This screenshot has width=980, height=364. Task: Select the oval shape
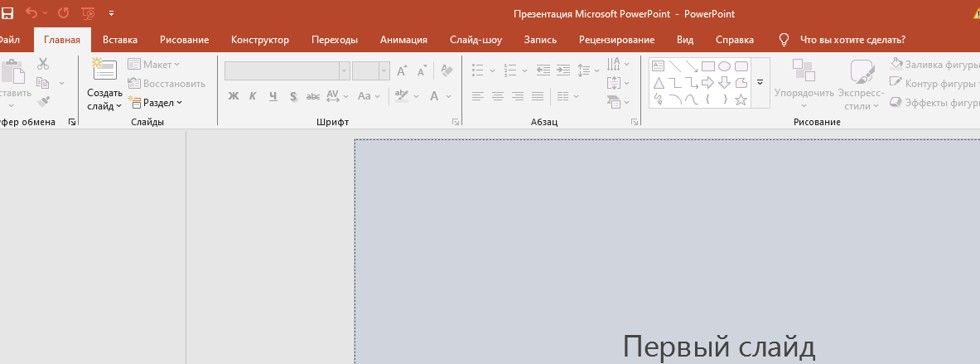[x=724, y=66]
